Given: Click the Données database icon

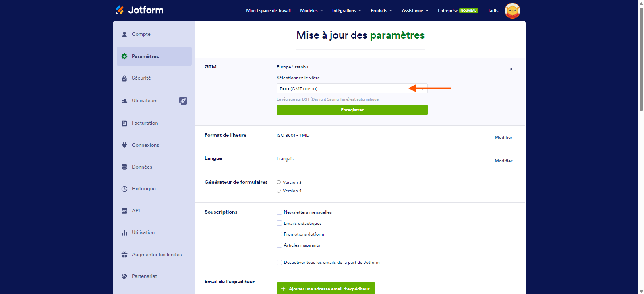Looking at the screenshot, I should point(124,167).
